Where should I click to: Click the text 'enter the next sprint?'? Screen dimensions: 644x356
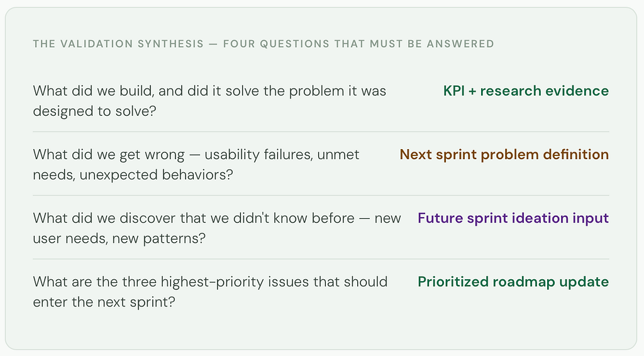pos(104,302)
